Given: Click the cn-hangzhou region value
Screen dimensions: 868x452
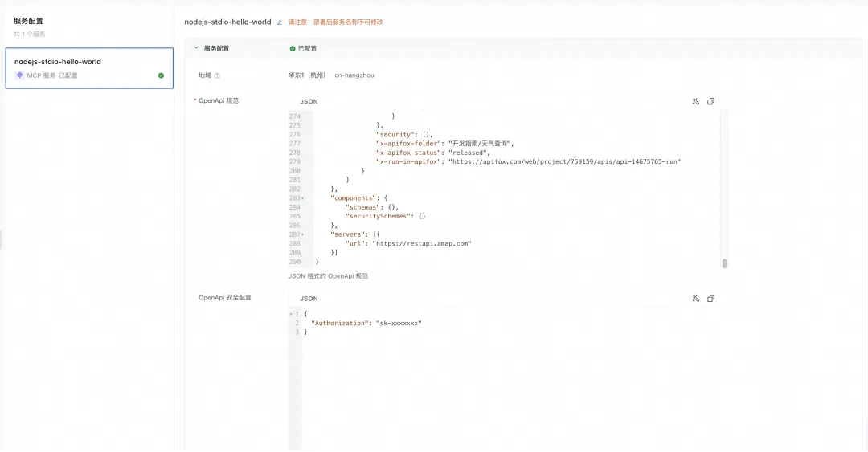Looking at the screenshot, I should tap(354, 75).
